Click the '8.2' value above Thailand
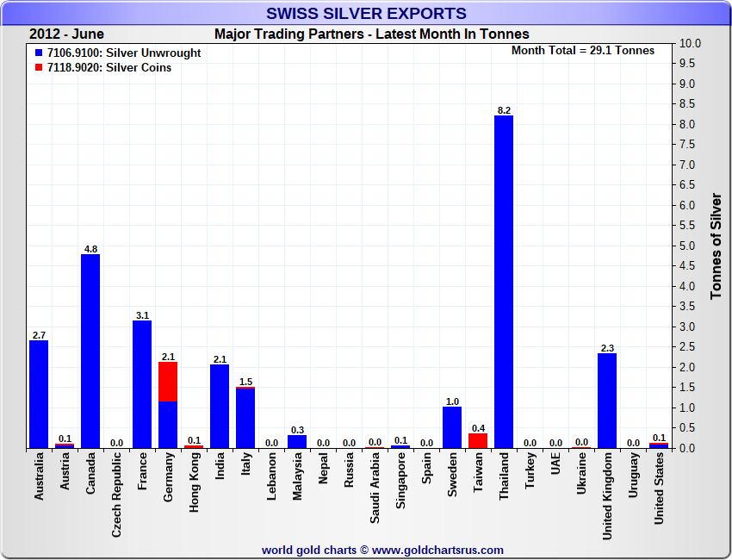732x560 pixels. (x=504, y=110)
